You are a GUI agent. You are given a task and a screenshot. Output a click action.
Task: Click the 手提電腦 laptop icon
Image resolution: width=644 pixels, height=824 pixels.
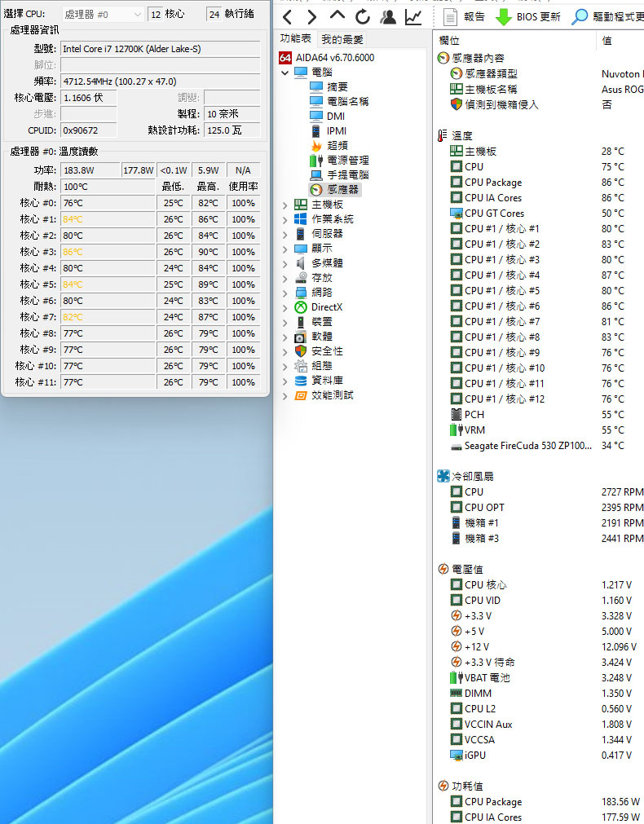(316, 175)
